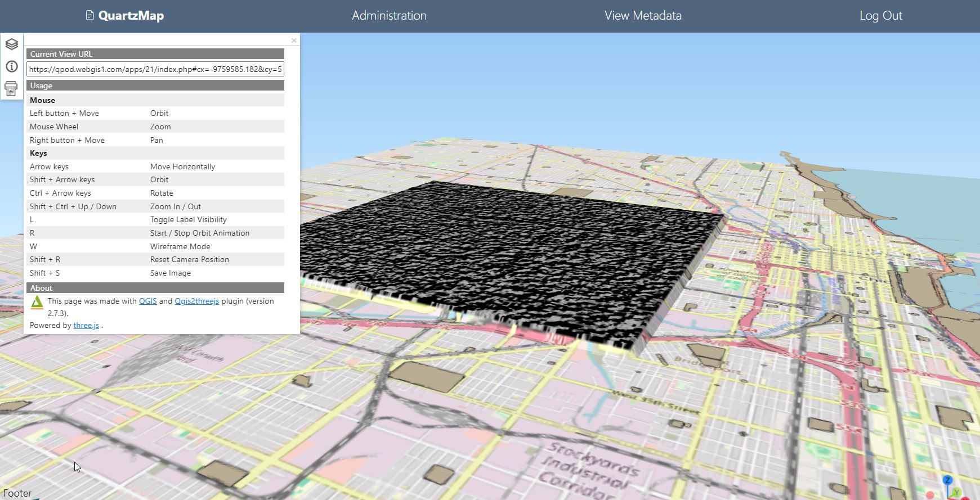The image size is (980, 500).
Task: Click the Stockyards Industrial Corridor map label
Action: 585,471
